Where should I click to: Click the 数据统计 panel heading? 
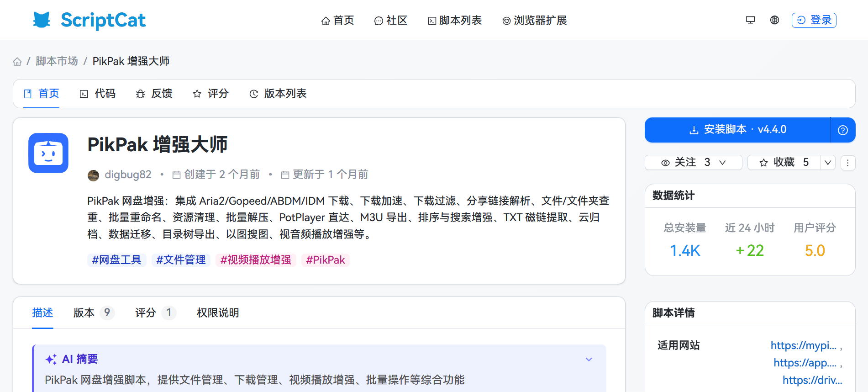click(x=673, y=196)
